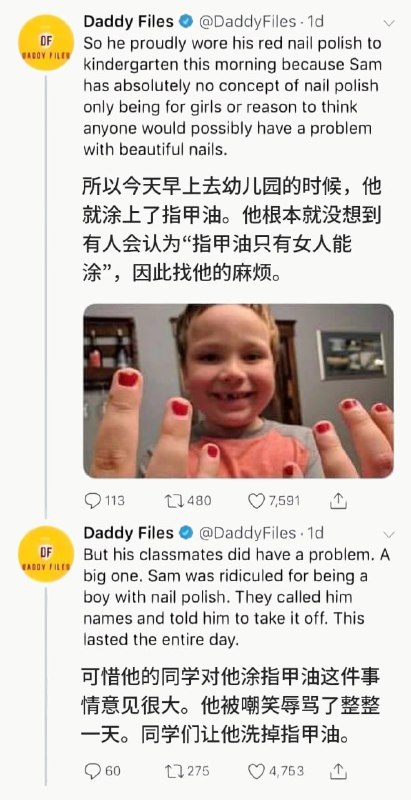Open second tweet text about classmates
The image size is (411, 800).
point(237,597)
